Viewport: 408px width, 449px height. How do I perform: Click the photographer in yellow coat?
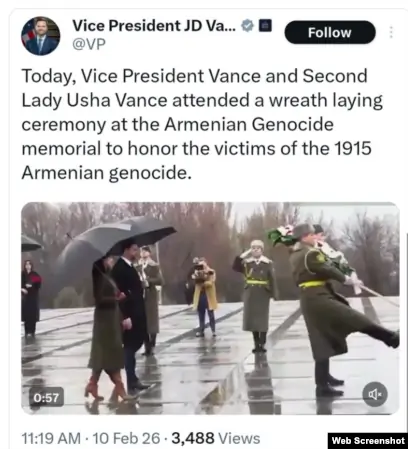click(204, 296)
